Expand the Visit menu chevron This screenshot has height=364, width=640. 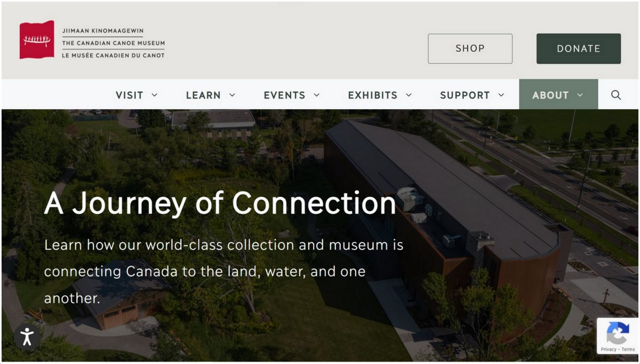click(x=155, y=95)
